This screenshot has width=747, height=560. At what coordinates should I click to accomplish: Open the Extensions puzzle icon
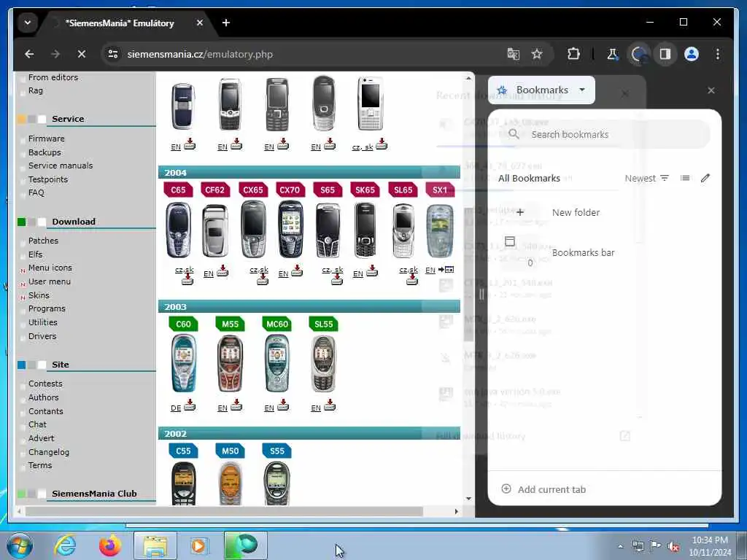click(573, 54)
